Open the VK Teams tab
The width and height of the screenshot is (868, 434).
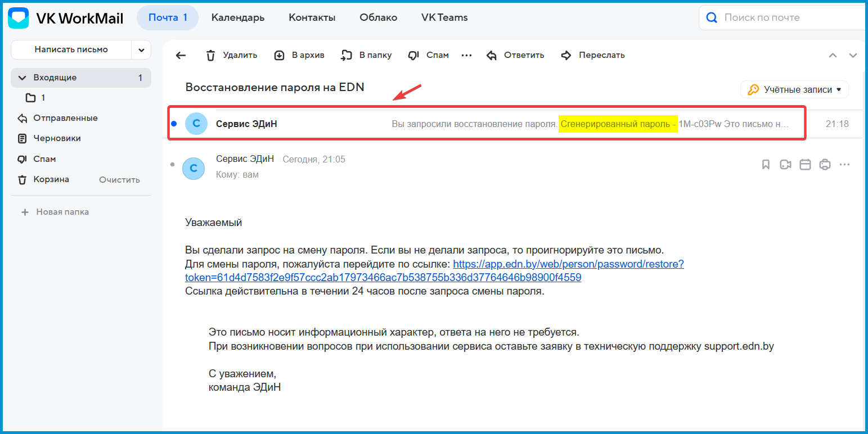[444, 17]
